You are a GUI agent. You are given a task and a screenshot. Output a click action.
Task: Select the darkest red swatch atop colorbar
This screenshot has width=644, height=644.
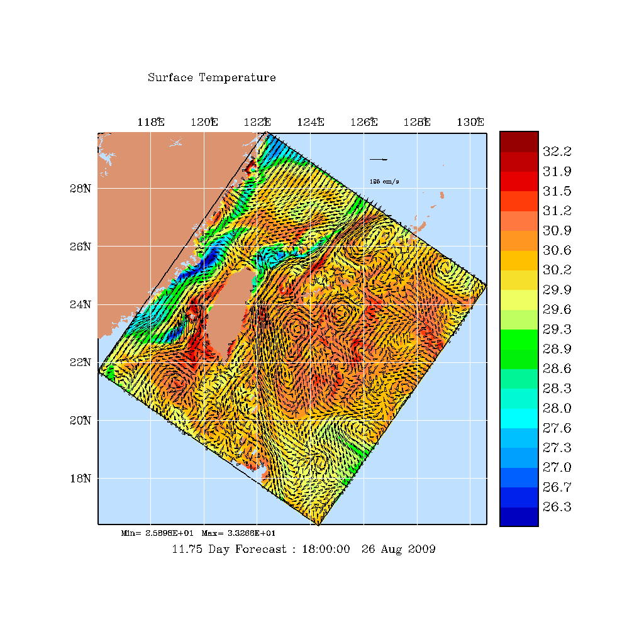[519, 142]
